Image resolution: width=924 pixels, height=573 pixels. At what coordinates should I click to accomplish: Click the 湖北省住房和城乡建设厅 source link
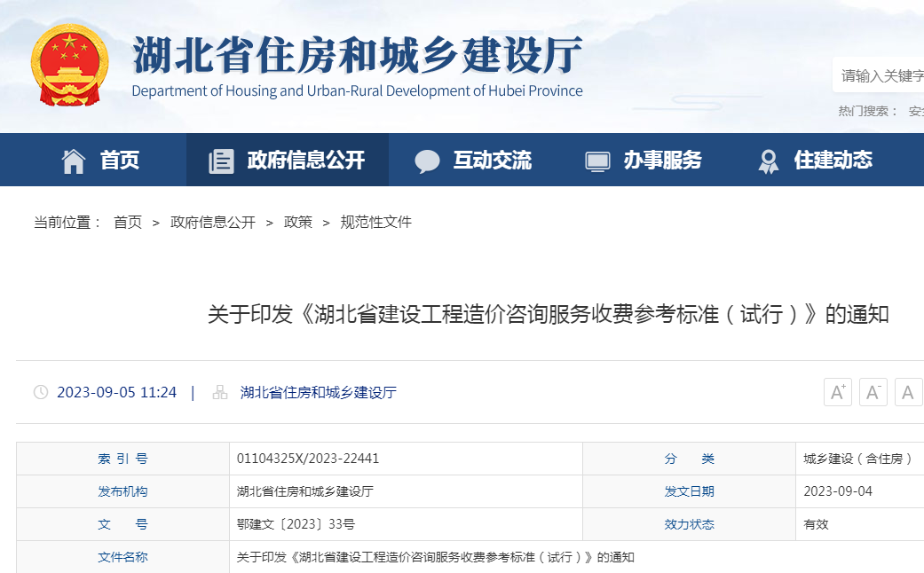point(318,392)
